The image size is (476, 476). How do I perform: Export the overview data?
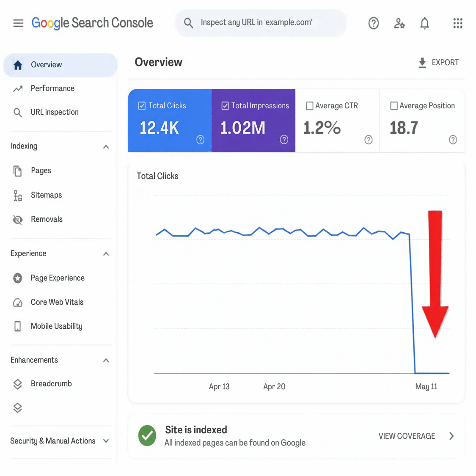tap(438, 63)
